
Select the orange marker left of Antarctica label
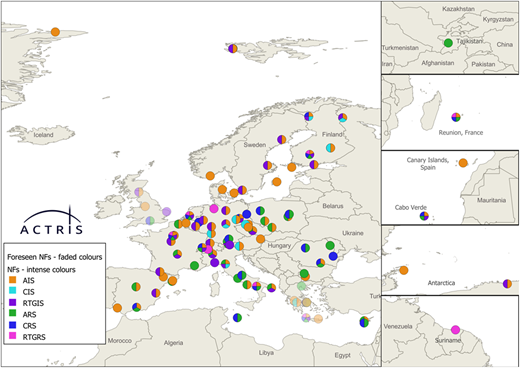tap(404, 270)
